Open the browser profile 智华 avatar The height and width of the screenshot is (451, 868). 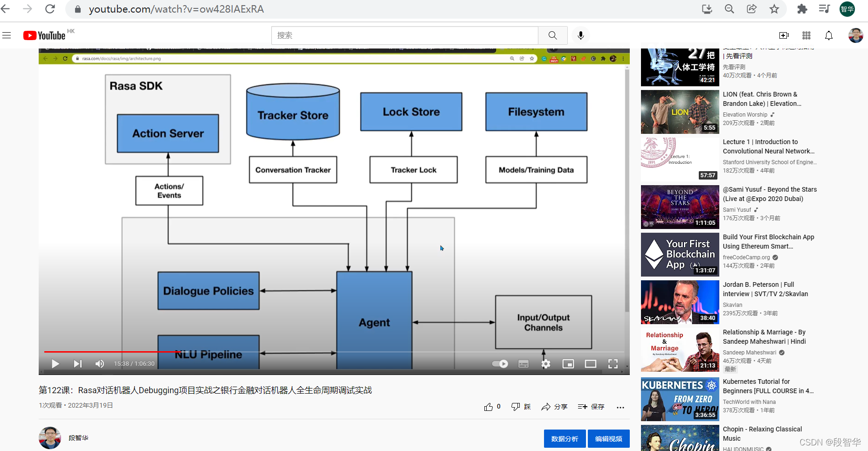coord(847,9)
